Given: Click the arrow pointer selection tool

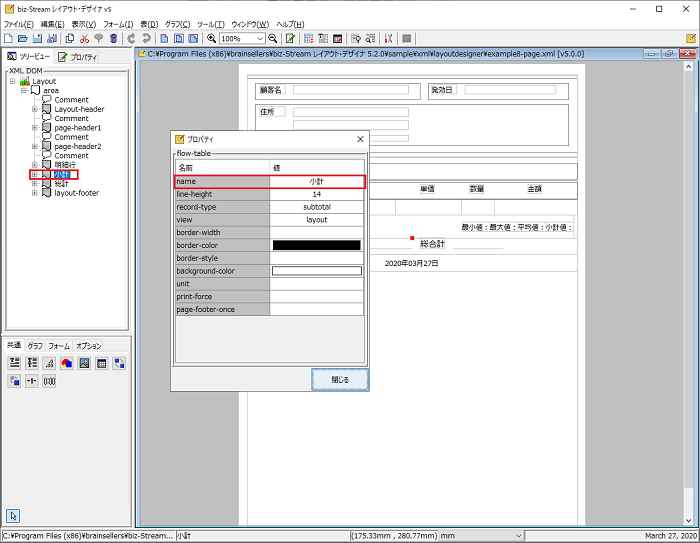Looking at the screenshot, I should (13, 516).
